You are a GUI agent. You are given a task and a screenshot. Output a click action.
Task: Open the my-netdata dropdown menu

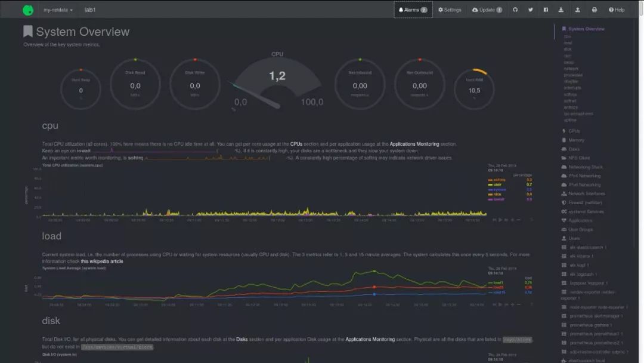click(x=58, y=10)
